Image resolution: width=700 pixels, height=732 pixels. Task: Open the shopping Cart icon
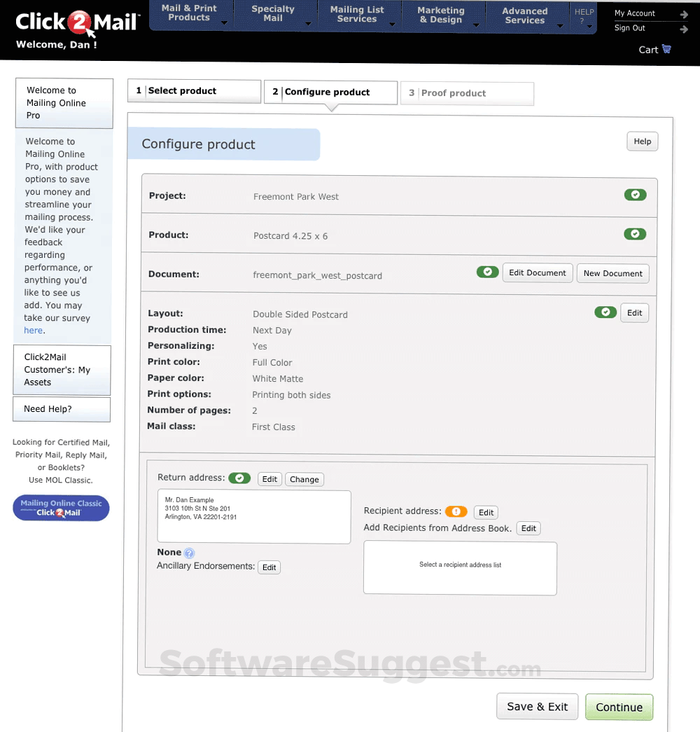pos(666,48)
